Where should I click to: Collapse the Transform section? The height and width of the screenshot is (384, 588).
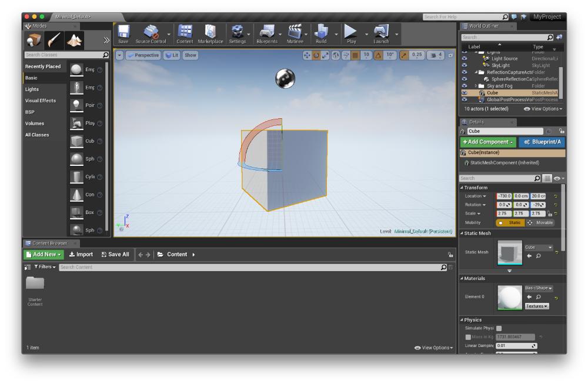(462, 188)
